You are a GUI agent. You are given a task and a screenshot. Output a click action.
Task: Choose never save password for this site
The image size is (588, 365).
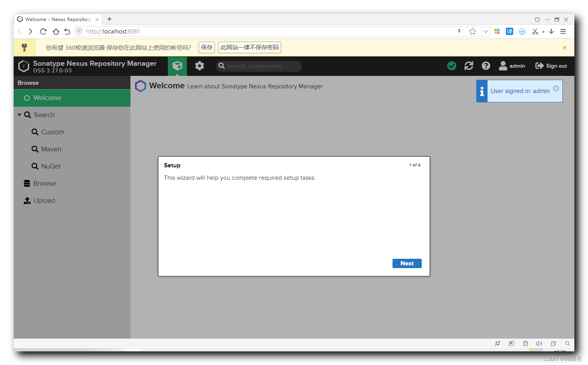(250, 47)
